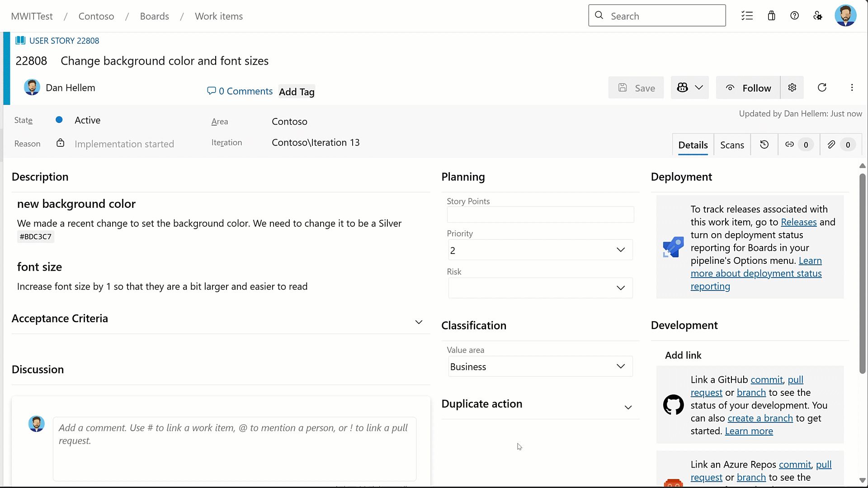The height and width of the screenshot is (488, 868).
Task: Open the user settings icon in header
Action: [x=817, y=16]
